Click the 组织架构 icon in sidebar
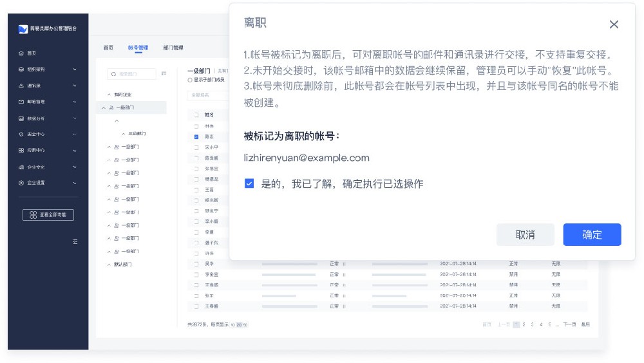 [x=21, y=69]
